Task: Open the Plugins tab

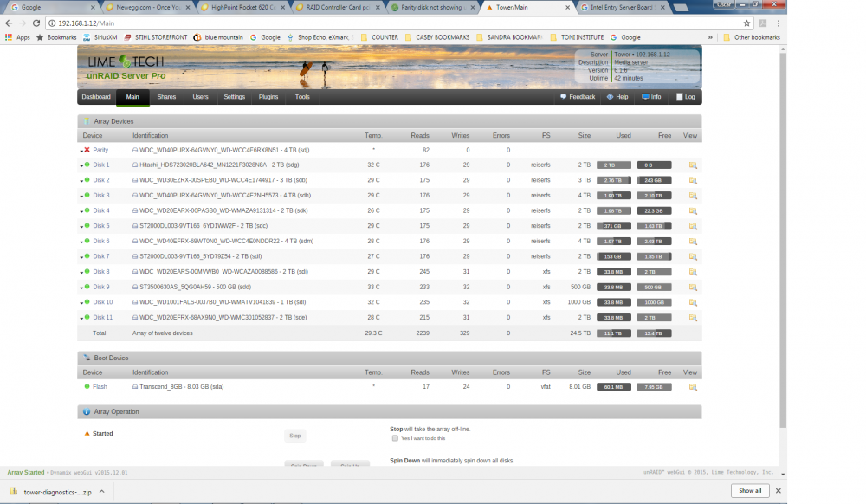Action: coord(268,97)
